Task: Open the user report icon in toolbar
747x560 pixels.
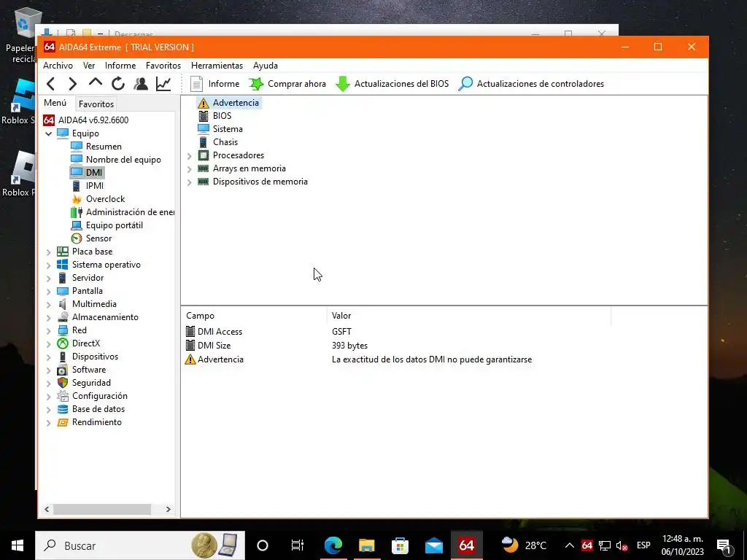Action: tap(141, 84)
